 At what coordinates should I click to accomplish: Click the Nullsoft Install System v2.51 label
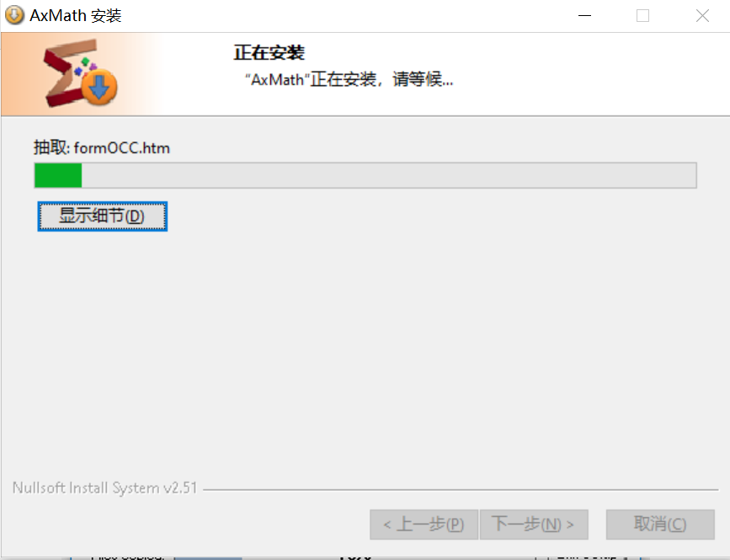point(104,488)
